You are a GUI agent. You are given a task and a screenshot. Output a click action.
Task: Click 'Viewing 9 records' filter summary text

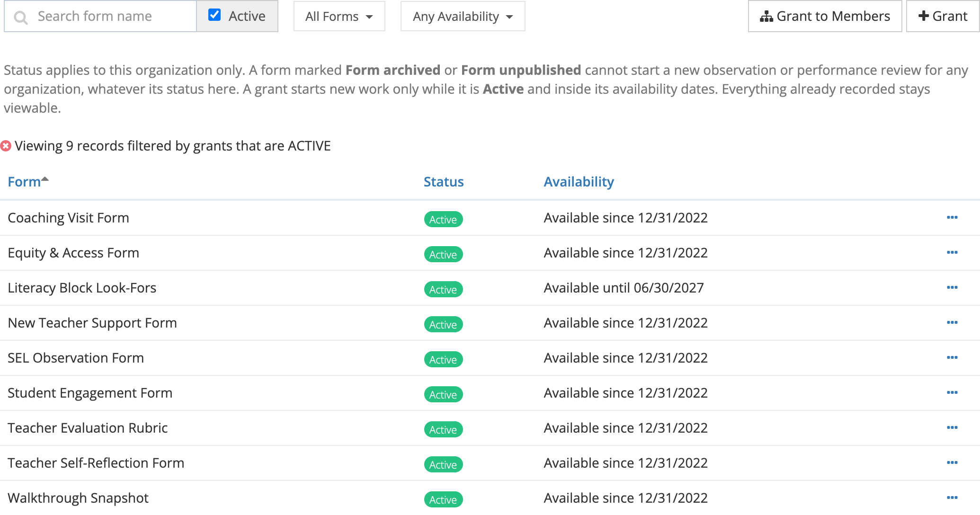(172, 146)
